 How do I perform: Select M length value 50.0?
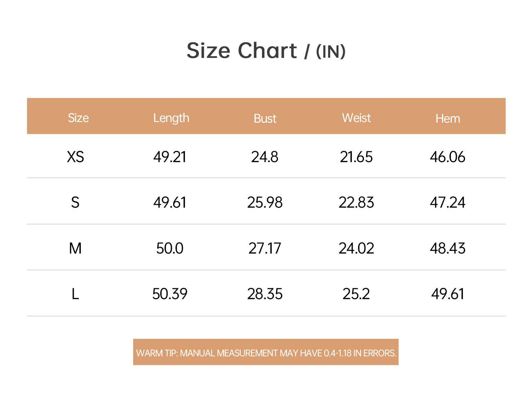170,248
